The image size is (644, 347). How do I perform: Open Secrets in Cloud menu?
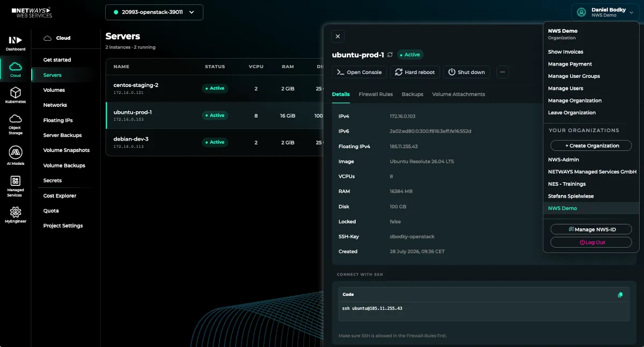coord(53,180)
